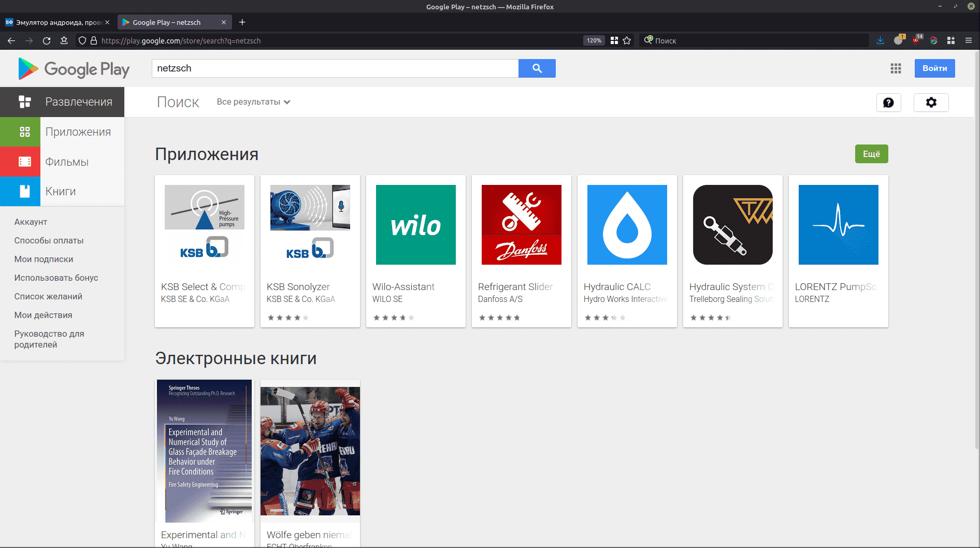Open the settings gear button
The height and width of the screenshot is (548, 980).
click(931, 103)
